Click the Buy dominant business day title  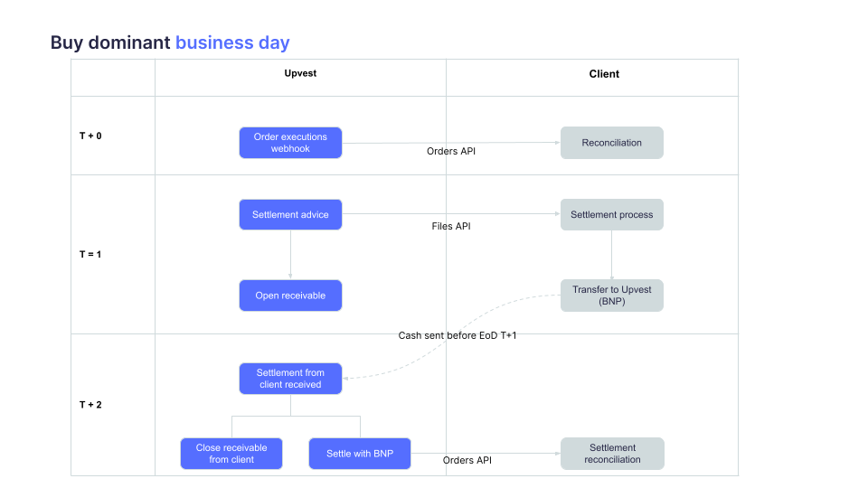click(x=170, y=42)
